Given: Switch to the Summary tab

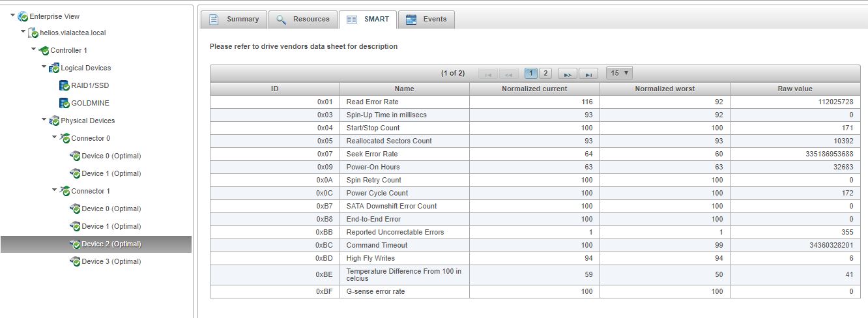Looking at the screenshot, I should (x=234, y=20).
